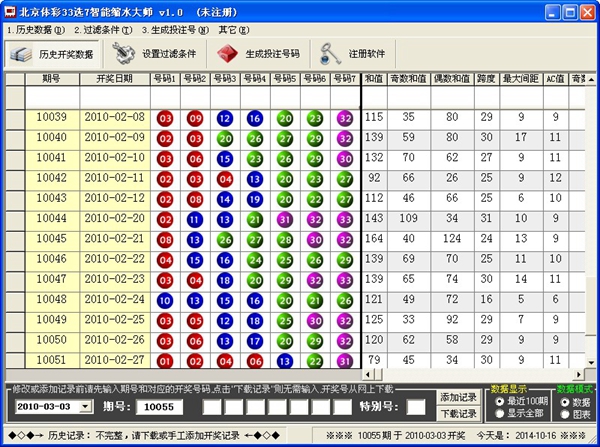Click 和值 cell showing 164
Image resolution: width=600 pixels, height=447 pixels.
click(374, 239)
